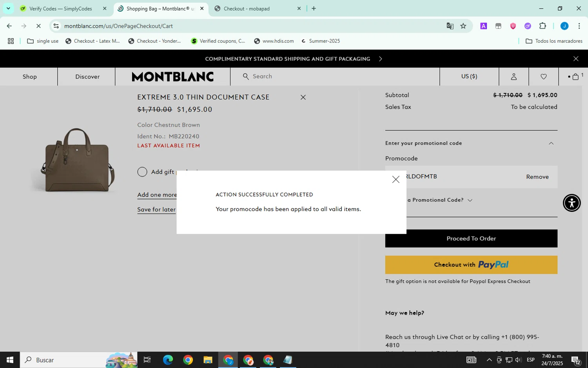
Task: Open the Summer-2025 bookmark
Action: (x=320, y=41)
